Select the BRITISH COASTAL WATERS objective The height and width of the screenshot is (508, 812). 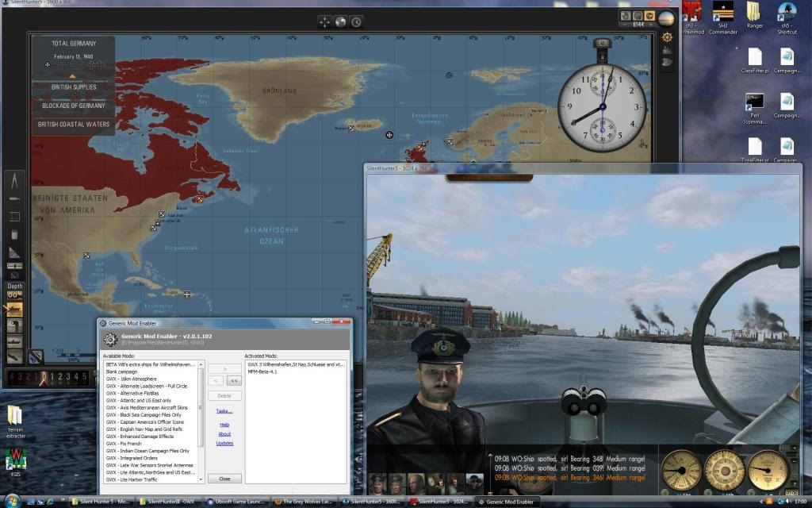pyautogui.click(x=74, y=125)
